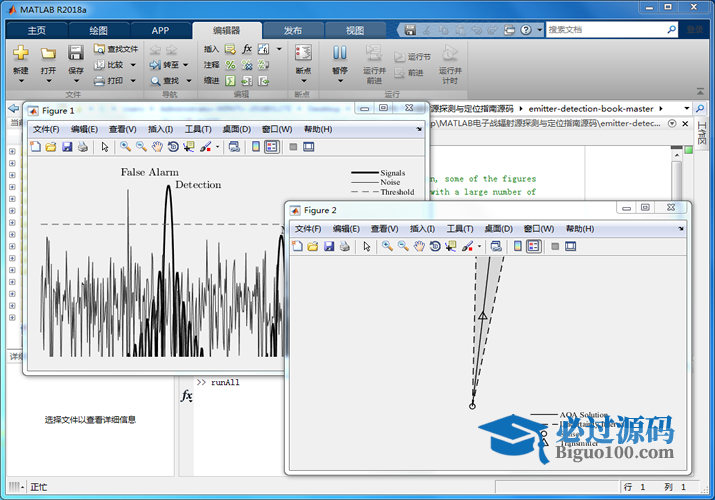Toggle the legend in Figure 1 toolbar
The height and width of the screenshot is (500, 715).
270,147
